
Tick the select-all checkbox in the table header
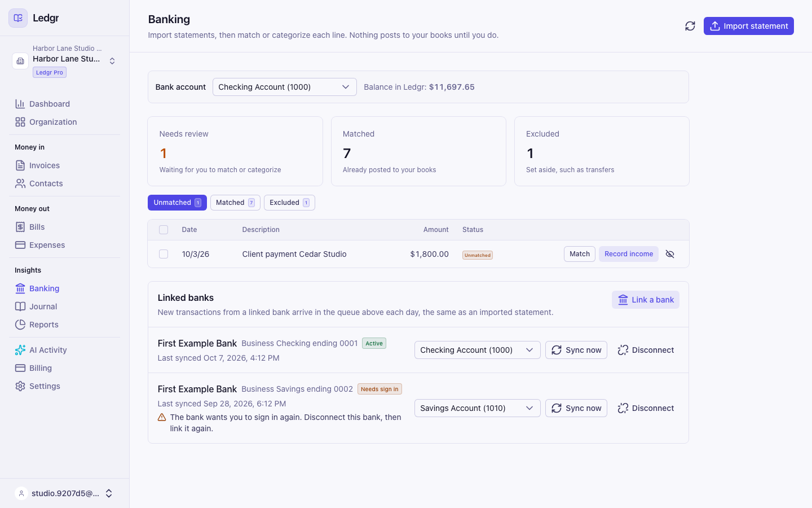(164, 230)
